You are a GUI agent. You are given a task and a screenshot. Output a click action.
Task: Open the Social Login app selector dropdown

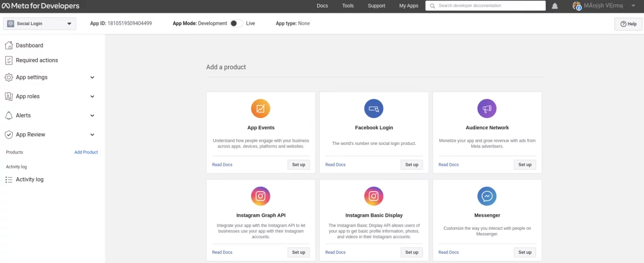coord(40,24)
